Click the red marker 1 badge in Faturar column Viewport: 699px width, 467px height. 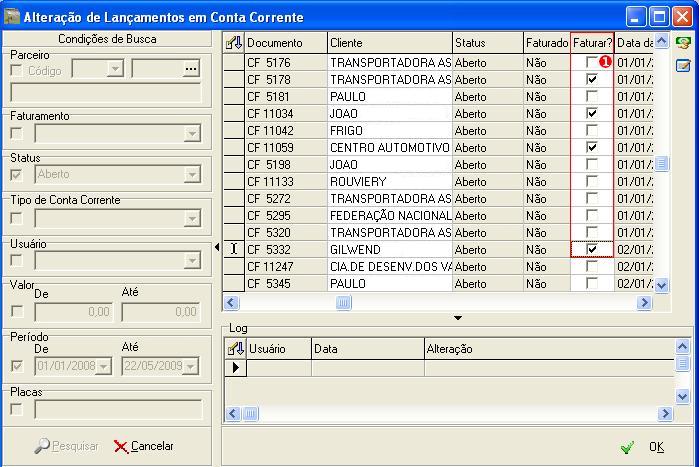point(605,62)
